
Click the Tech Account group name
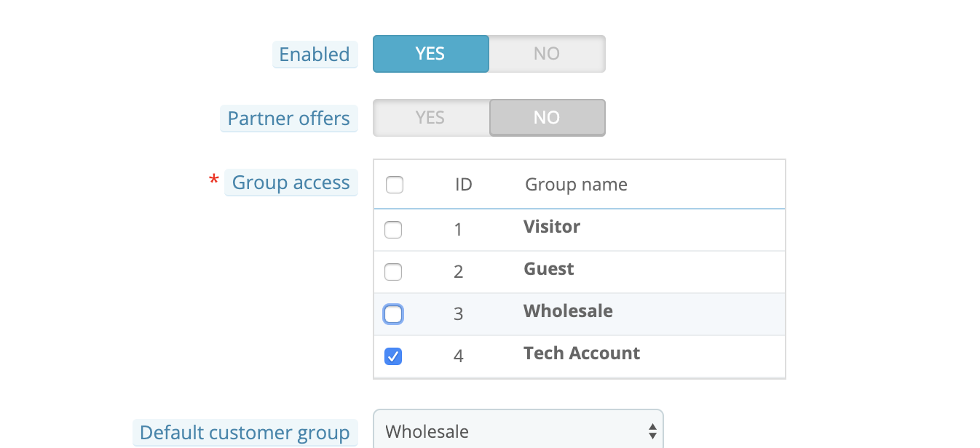click(582, 353)
